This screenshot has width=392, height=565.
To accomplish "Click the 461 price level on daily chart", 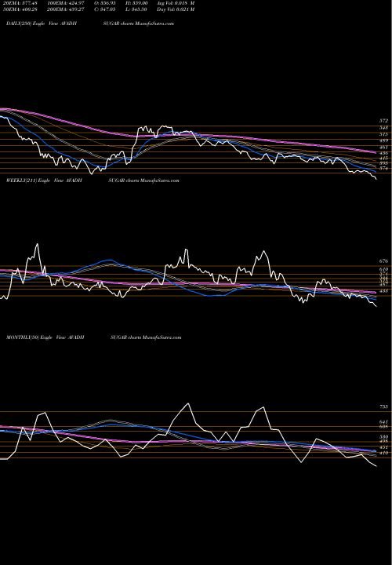I will (383, 148).
